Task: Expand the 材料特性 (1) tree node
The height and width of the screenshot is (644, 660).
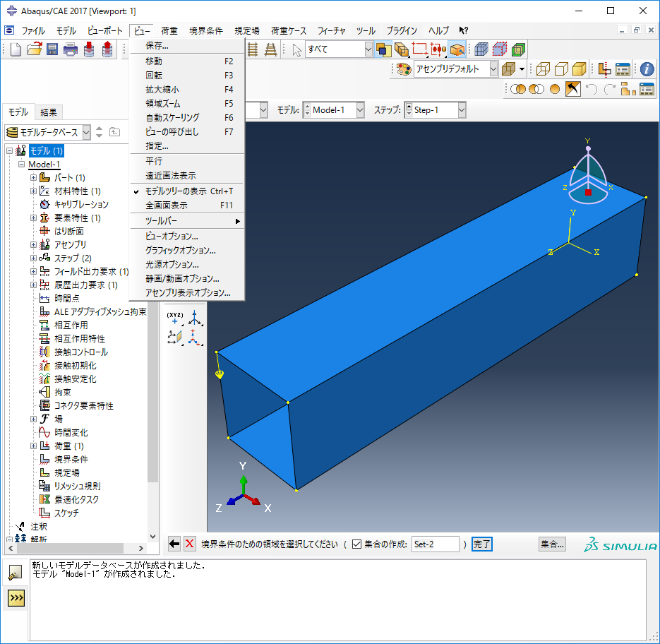Action: [x=33, y=191]
